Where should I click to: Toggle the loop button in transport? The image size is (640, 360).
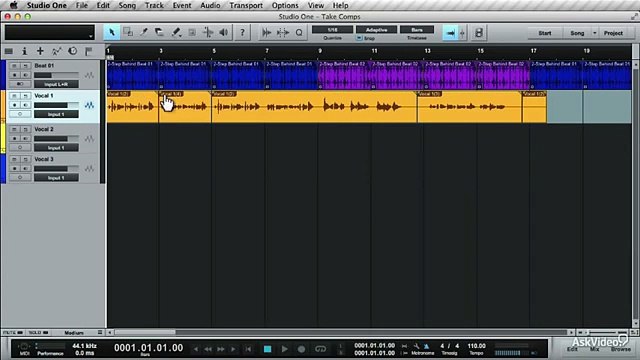point(320,349)
